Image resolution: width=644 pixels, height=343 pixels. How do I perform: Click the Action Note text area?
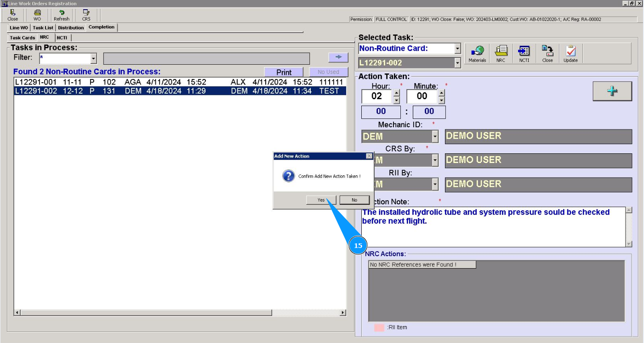pos(493,227)
